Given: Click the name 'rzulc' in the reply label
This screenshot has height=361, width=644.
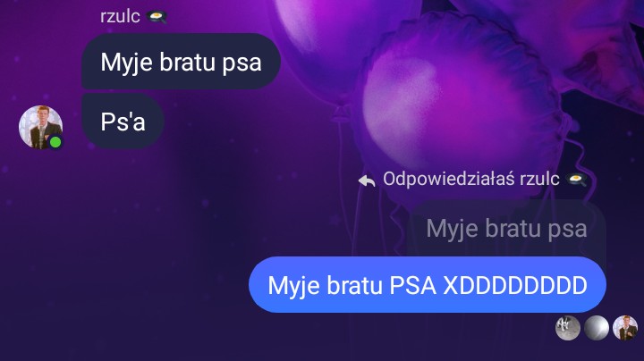Looking at the screenshot, I should pos(539,179).
